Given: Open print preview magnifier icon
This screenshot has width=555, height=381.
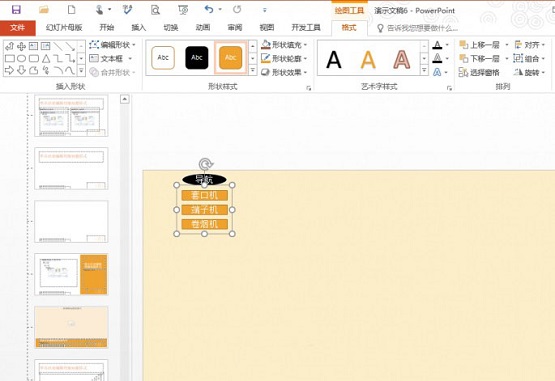Looking at the screenshot, I should click(155, 10).
